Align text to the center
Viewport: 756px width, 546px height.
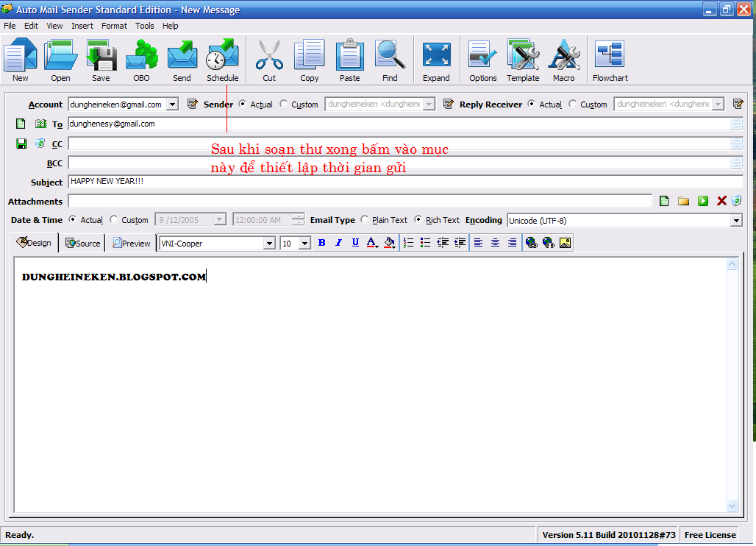(495, 243)
